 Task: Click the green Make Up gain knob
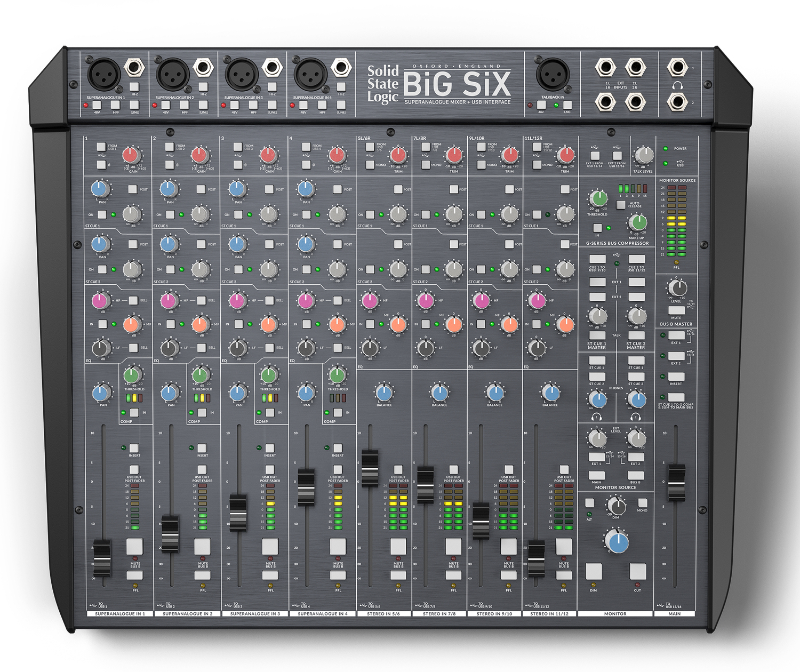coord(637,222)
